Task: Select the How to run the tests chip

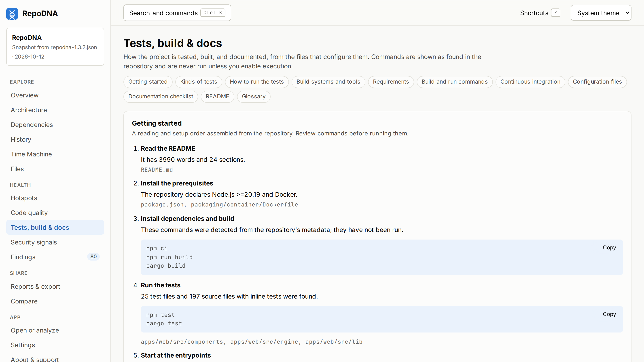Action: point(256,82)
